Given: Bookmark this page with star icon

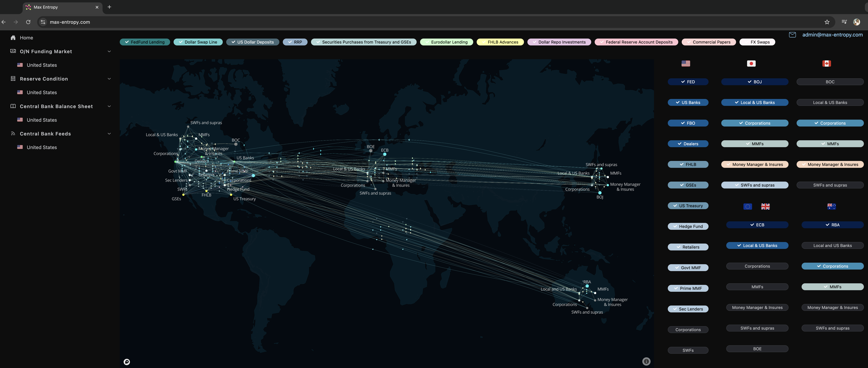Looking at the screenshot, I should pos(827,22).
